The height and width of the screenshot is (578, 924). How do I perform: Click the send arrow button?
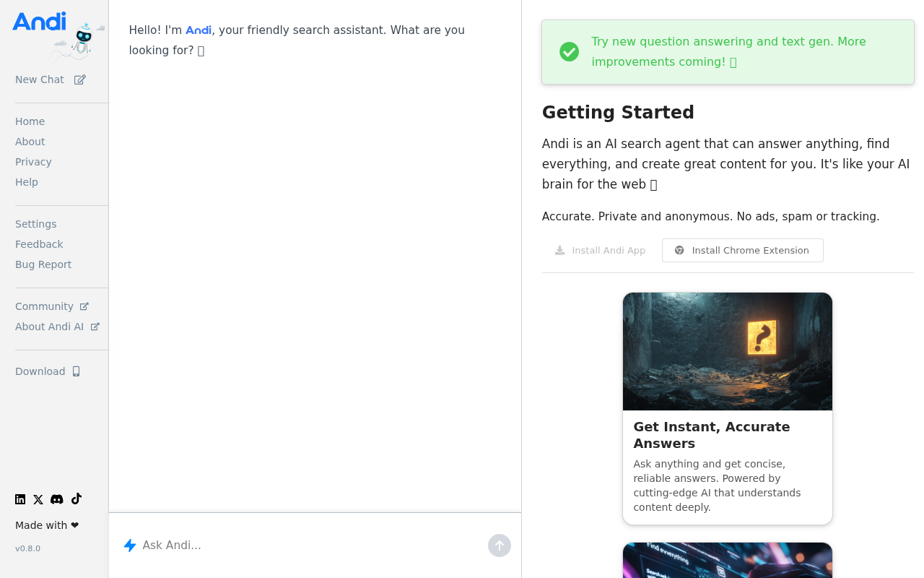point(500,545)
